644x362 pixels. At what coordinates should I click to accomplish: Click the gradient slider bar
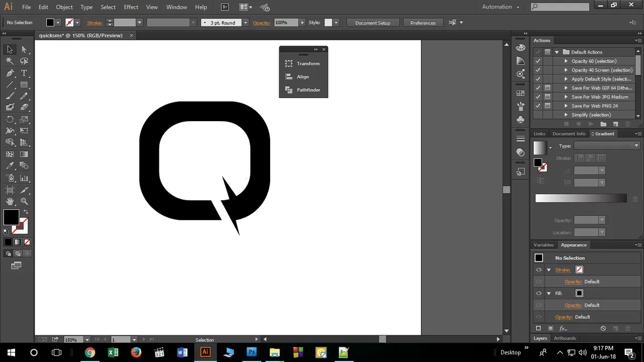(x=581, y=199)
